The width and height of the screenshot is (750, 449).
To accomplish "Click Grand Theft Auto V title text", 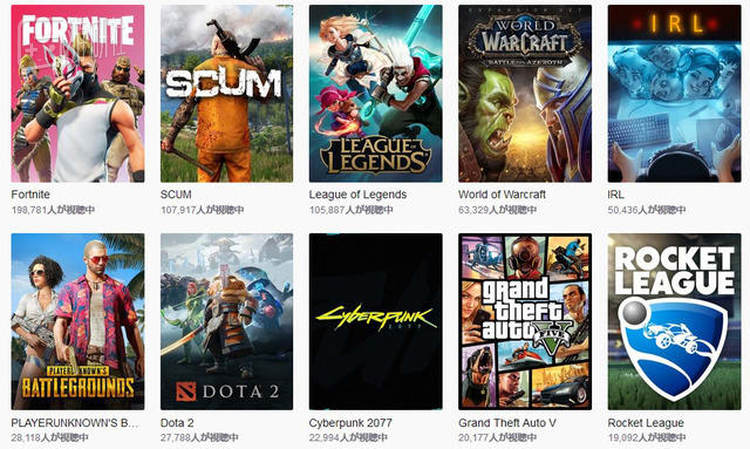I will (507, 423).
